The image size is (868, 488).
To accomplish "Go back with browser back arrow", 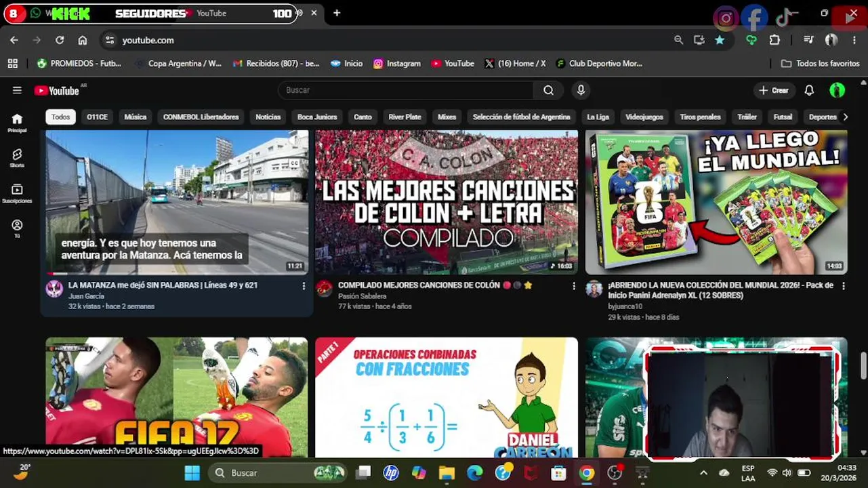I will (x=14, y=40).
